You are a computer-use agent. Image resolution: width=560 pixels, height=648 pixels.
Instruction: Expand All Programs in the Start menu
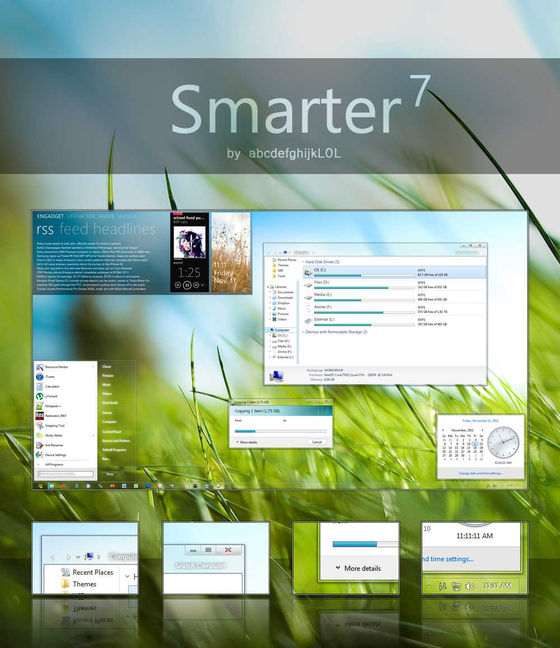(54, 465)
